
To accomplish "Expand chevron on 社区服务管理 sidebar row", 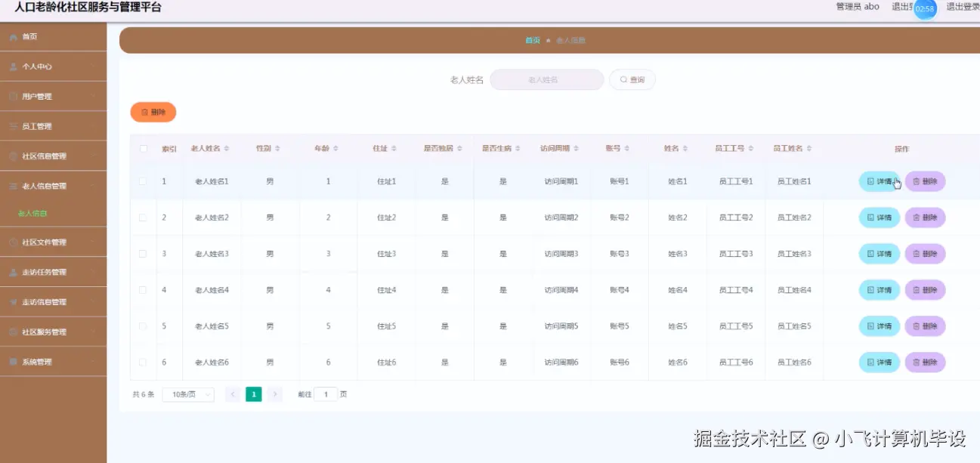I will pyautogui.click(x=93, y=332).
